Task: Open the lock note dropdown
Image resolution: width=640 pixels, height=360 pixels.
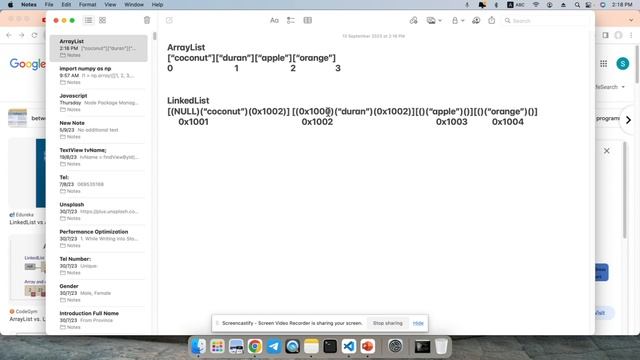Action: coord(458,20)
